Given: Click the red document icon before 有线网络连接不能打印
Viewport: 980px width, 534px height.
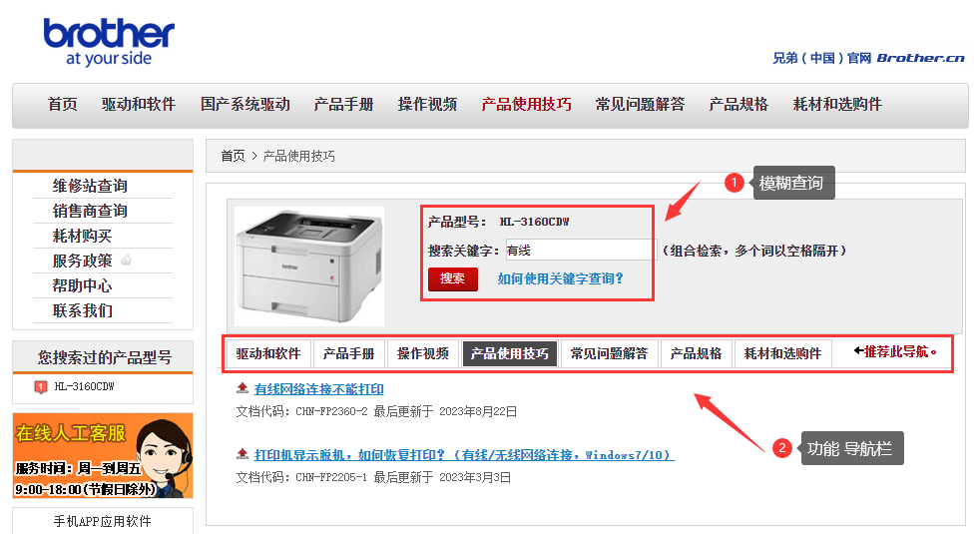Looking at the screenshot, I should tap(243, 388).
